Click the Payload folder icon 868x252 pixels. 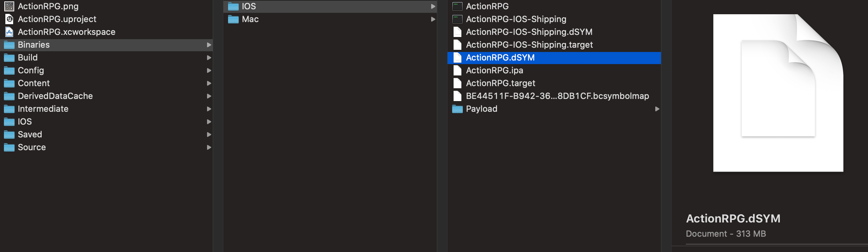(457, 109)
